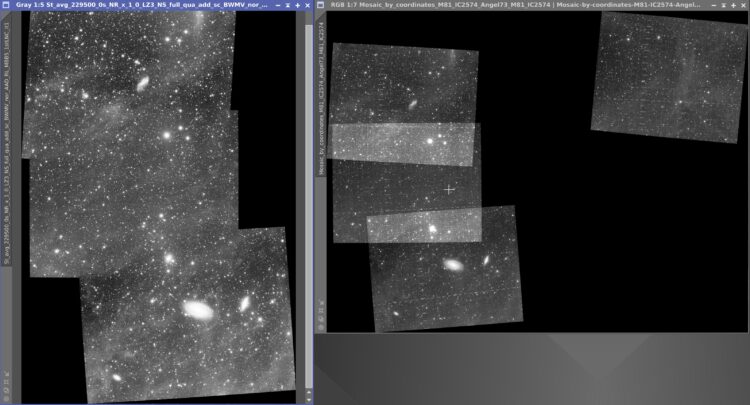Close the RGB Mosaic image window

click(743, 5)
